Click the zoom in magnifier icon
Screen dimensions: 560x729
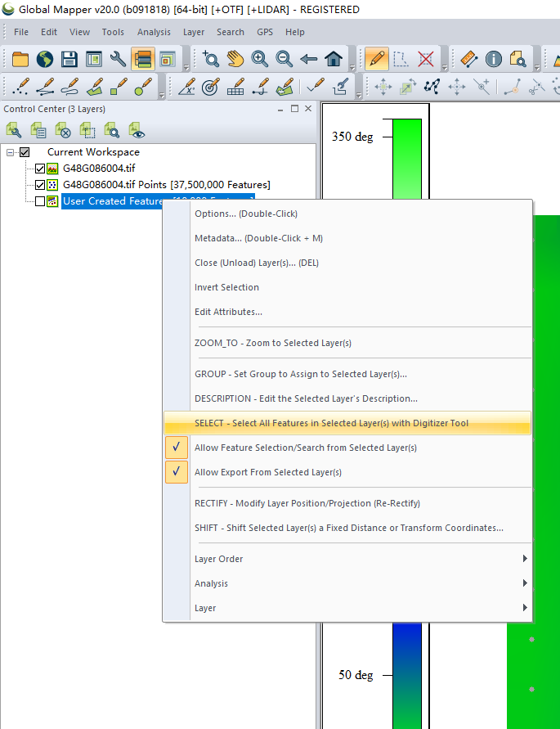[259, 59]
